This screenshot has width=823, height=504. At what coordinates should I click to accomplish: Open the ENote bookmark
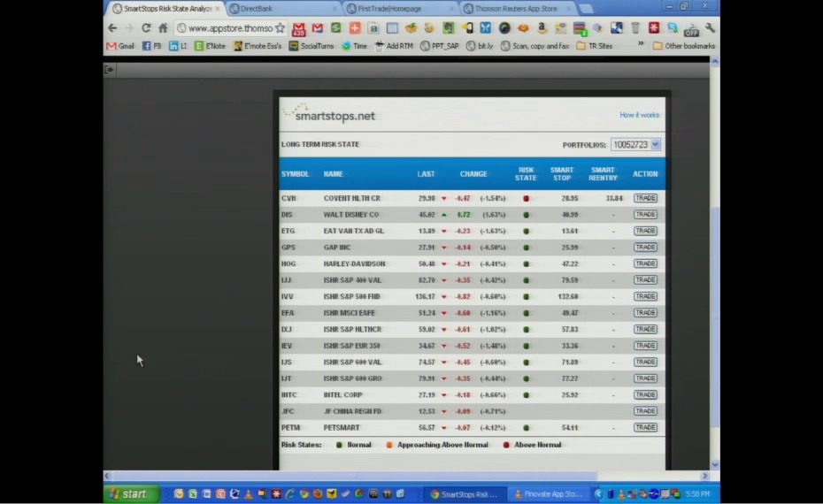(x=210, y=46)
